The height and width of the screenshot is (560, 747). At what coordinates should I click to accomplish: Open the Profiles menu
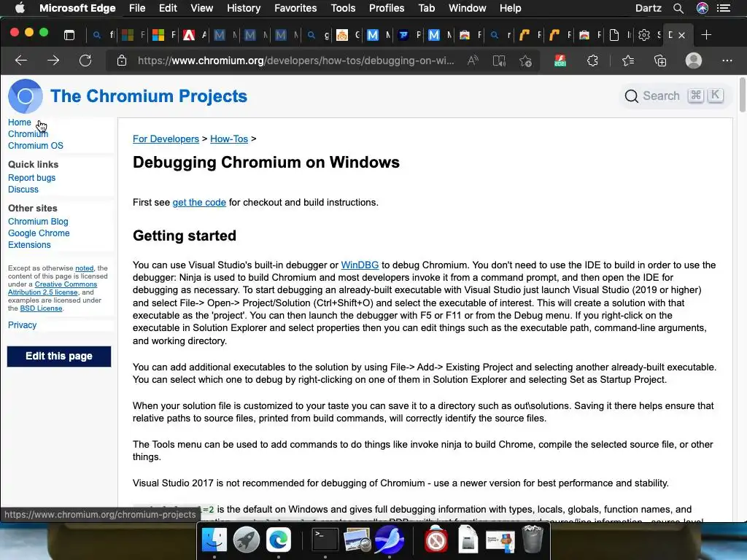[x=387, y=8]
